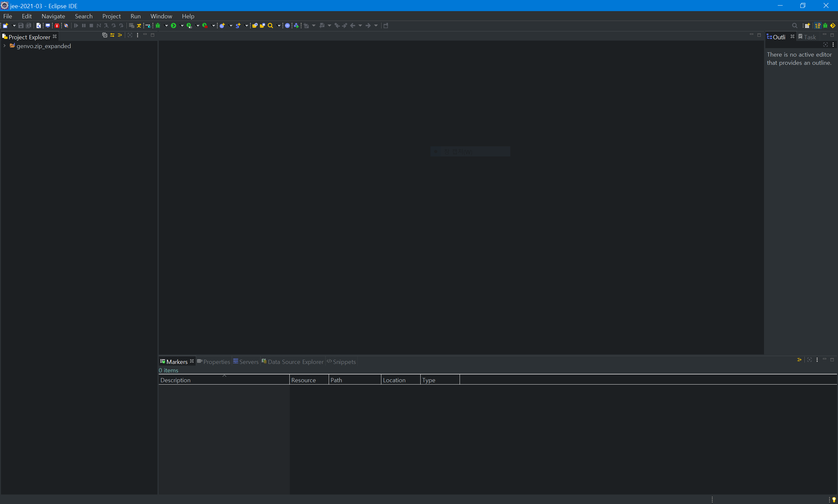The height and width of the screenshot is (504, 838).
Task: Click the Search magnifier toolbar icon
Action: [x=270, y=26]
